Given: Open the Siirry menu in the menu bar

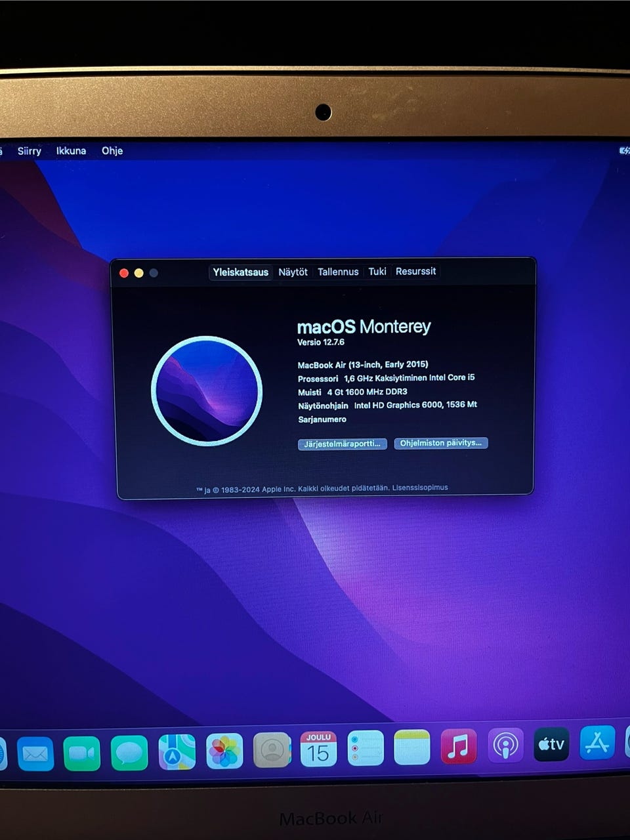Looking at the screenshot, I should point(29,151).
